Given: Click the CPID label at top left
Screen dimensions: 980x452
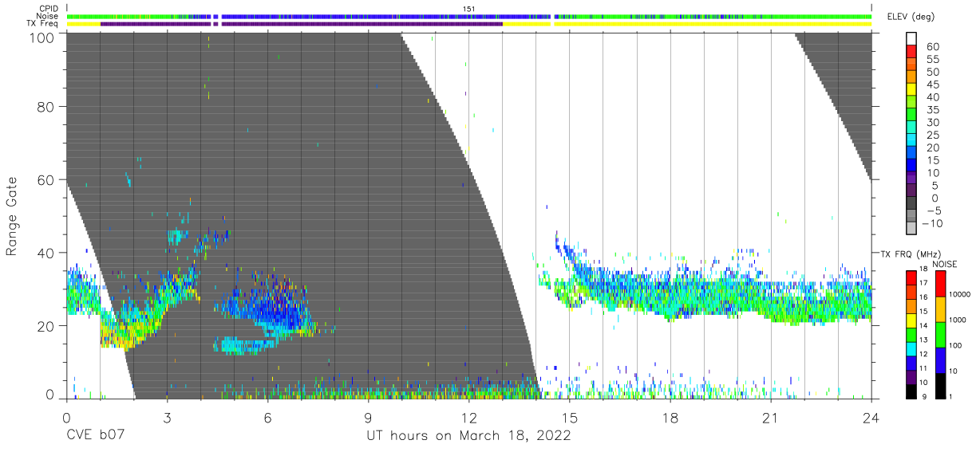Looking at the screenshot, I should pos(49,8).
